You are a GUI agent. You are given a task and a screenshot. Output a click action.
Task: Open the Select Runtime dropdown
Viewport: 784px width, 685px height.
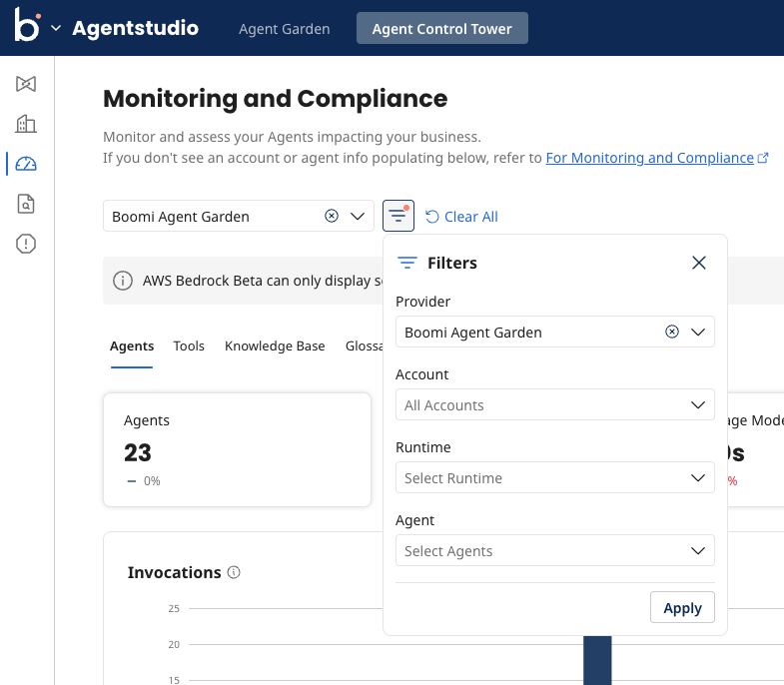(x=554, y=477)
